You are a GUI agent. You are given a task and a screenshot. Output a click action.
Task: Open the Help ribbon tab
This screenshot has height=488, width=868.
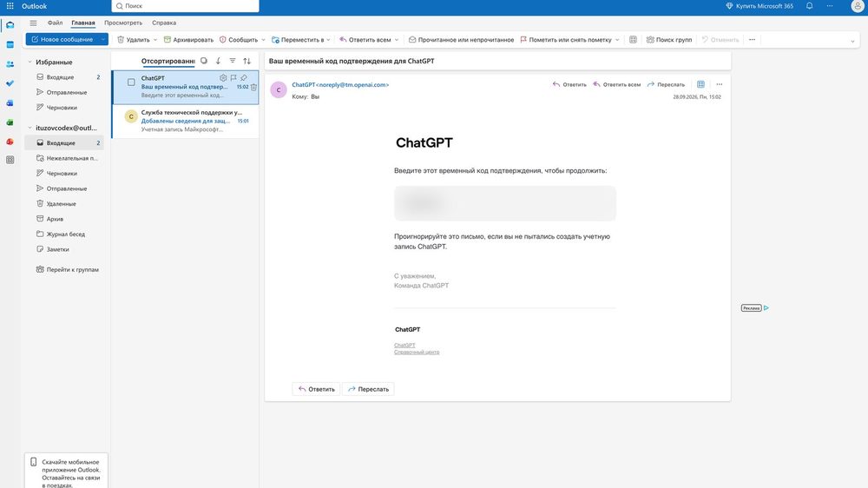point(164,23)
